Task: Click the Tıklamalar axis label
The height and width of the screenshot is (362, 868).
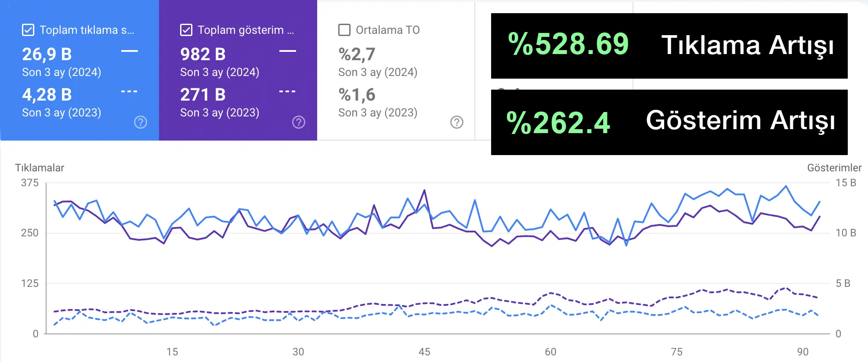Action: tap(40, 168)
